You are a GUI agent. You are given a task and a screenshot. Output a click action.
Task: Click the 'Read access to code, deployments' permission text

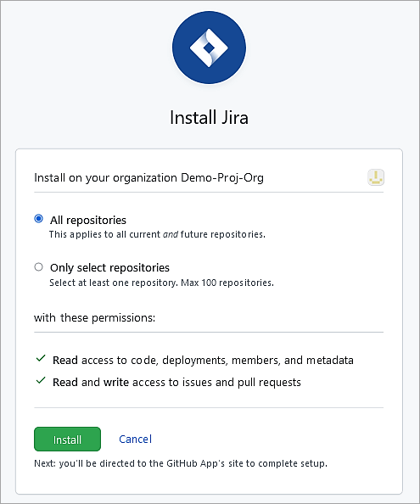click(x=203, y=361)
